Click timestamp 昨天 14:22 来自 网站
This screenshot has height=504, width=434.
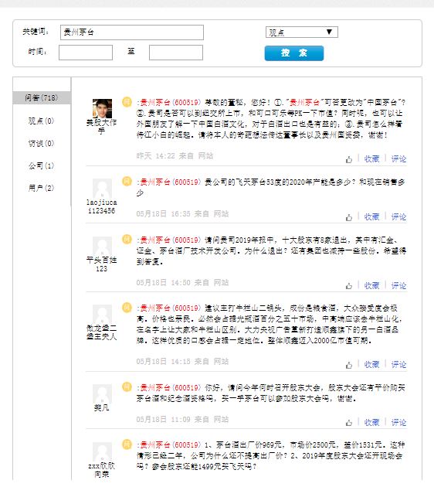point(175,156)
